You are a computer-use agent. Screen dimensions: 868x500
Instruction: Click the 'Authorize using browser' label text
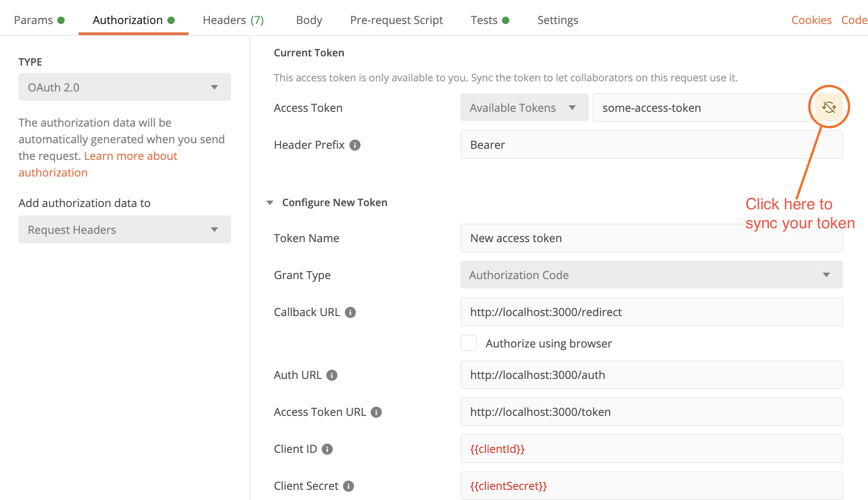point(549,343)
